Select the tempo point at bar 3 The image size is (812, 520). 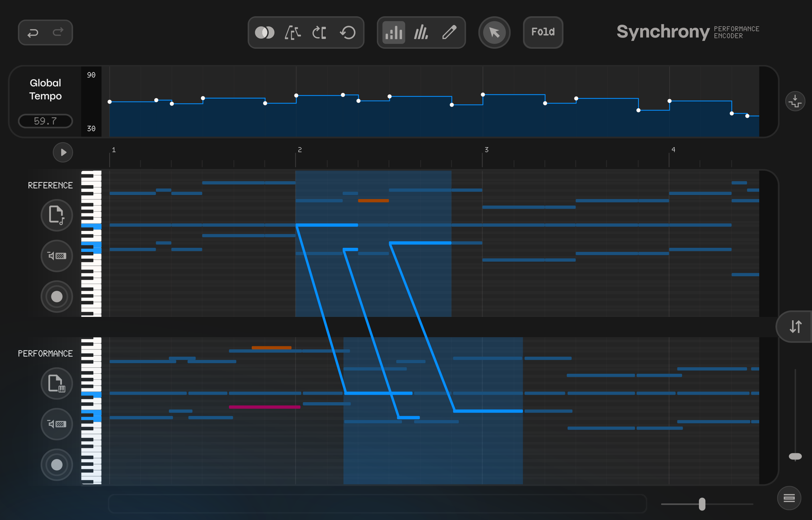483,94
